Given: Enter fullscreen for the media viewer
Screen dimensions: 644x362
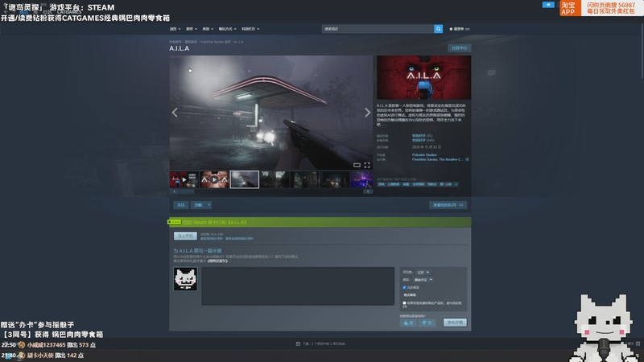Looking at the screenshot, I should (x=367, y=165).
